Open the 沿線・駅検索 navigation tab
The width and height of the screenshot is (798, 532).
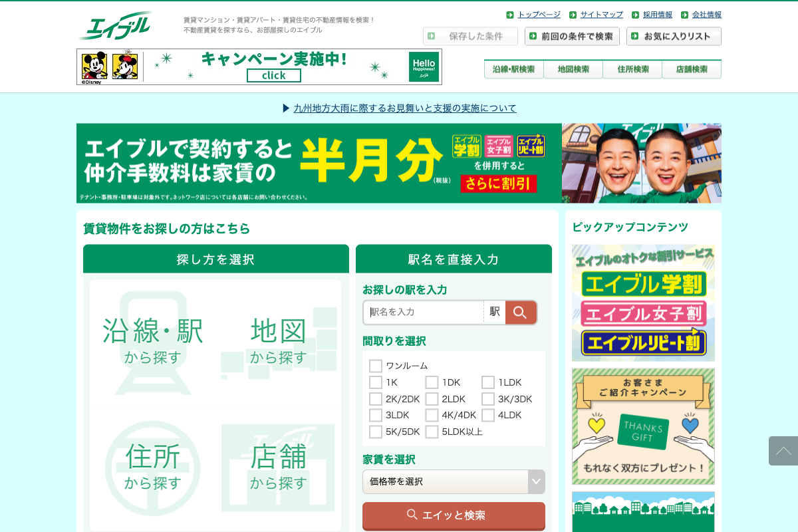pyautogui.click(x=513, y=69)
